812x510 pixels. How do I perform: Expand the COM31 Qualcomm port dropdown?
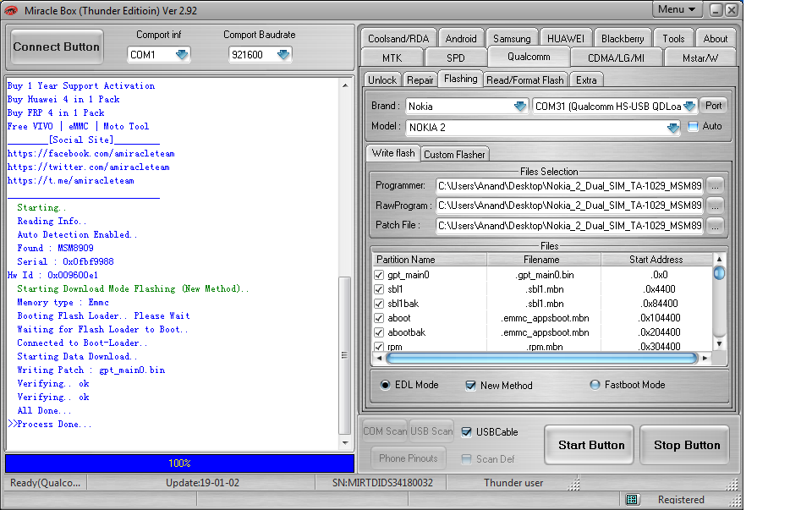[689, 106]
